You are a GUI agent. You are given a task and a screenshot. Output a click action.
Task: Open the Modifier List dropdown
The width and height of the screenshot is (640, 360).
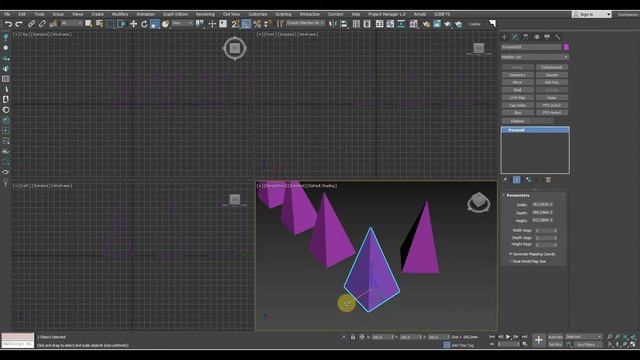[x=535, y=57]
